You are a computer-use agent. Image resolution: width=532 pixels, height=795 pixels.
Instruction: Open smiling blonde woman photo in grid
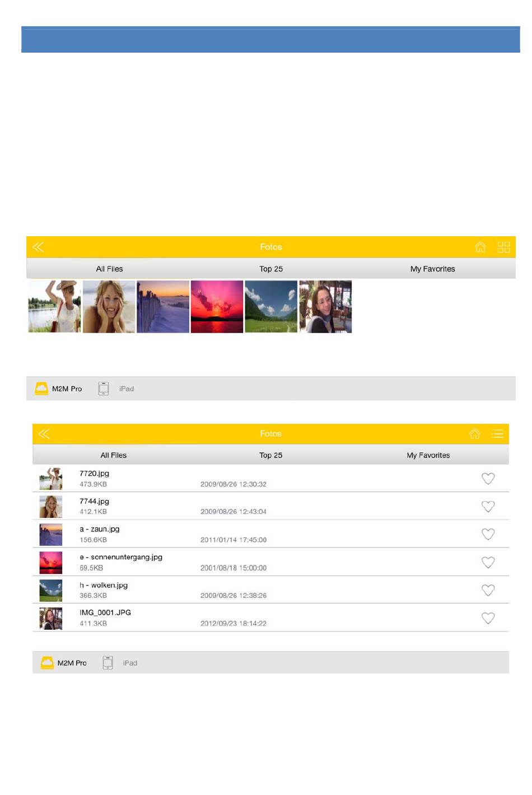point(109,307)
